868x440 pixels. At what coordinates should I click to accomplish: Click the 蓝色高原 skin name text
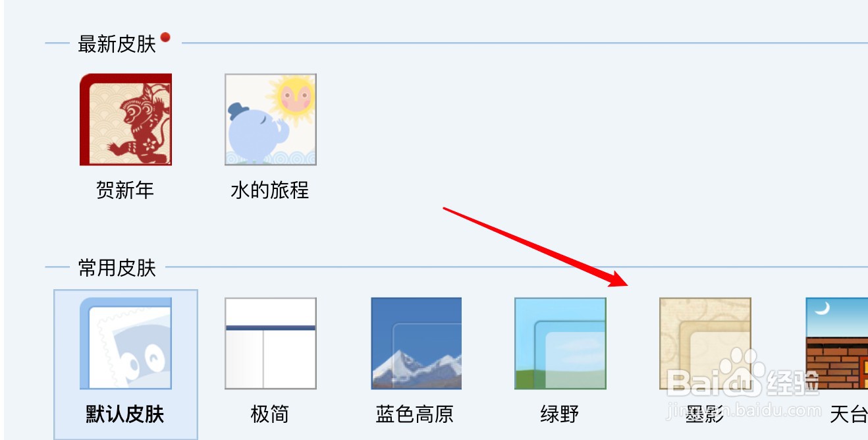[415, 414]
